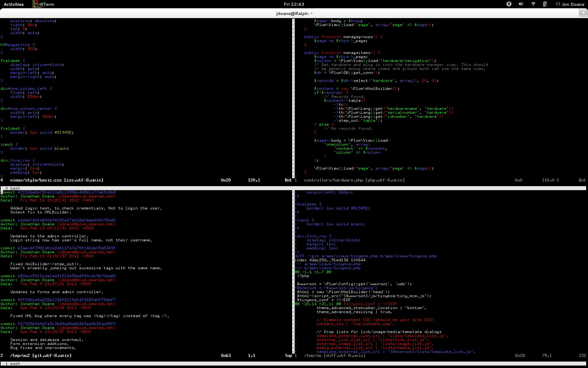Click the 'div#one_column_center {' selector line

coord(29,109)
